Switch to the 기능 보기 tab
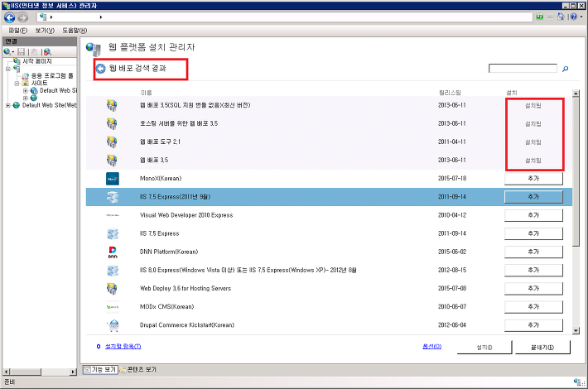 pos(100,370)
